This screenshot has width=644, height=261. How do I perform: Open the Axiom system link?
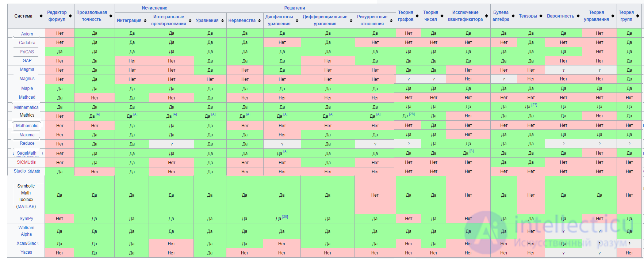(x=27, y=34)
